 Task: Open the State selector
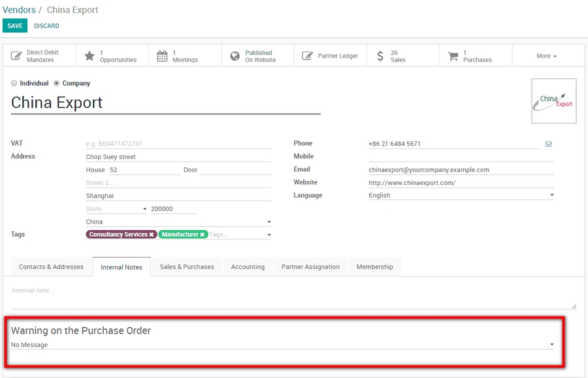114,208
